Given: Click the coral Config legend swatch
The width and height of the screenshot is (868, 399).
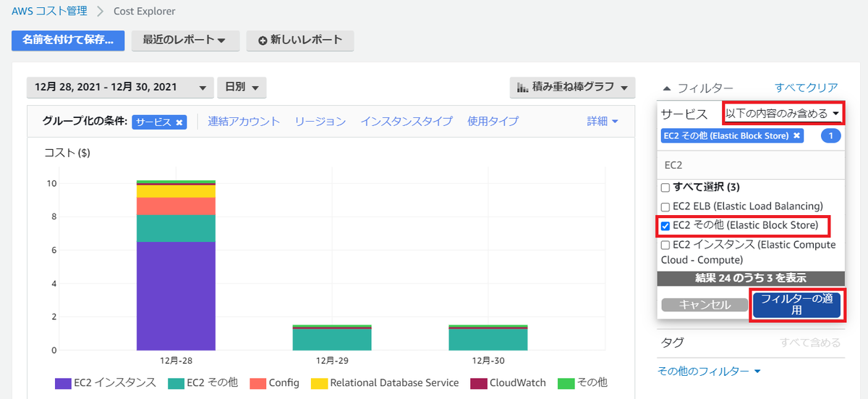Looking at the screenshot, I should (x=257, y=383).
